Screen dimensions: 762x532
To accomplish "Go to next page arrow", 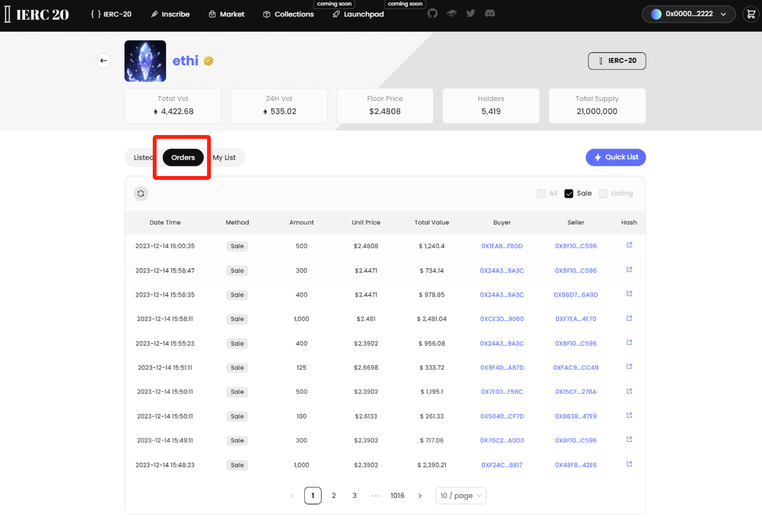I will pos(420,495).
